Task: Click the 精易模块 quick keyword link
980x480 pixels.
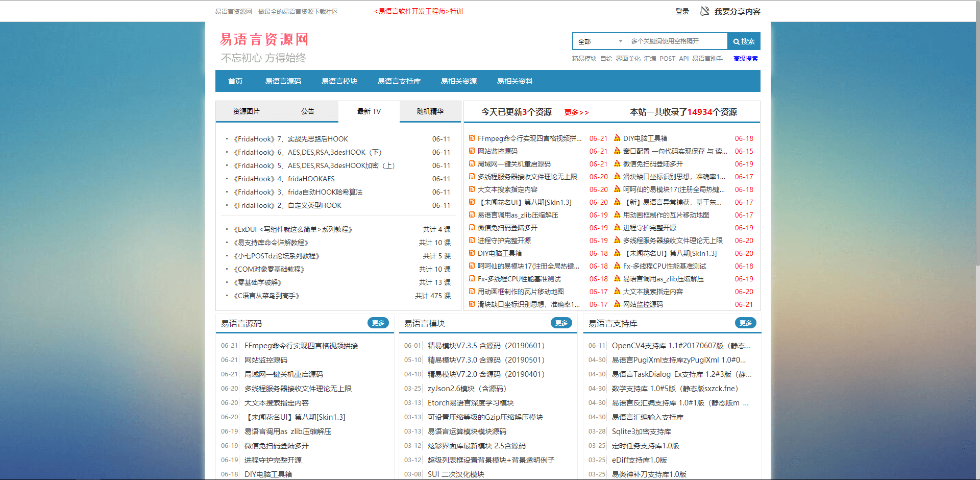Action: 583,58
